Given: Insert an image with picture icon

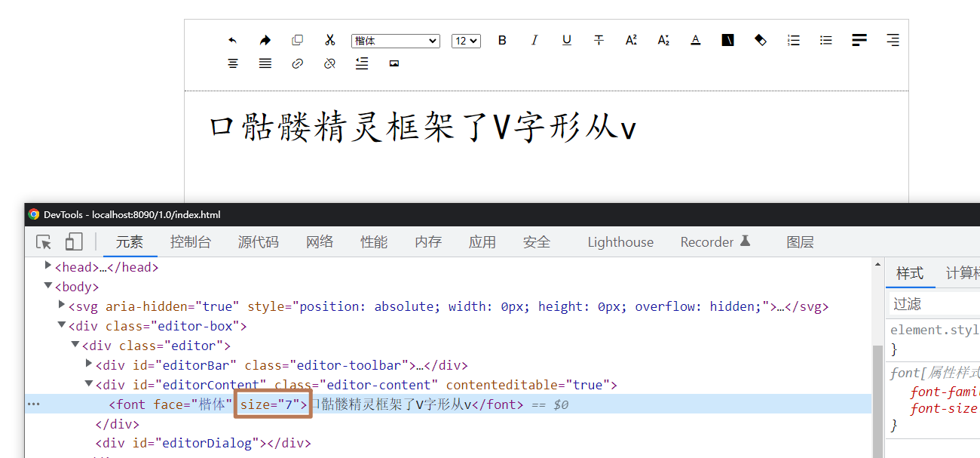Looking at the screenshot, I should (x=394, y=63).
